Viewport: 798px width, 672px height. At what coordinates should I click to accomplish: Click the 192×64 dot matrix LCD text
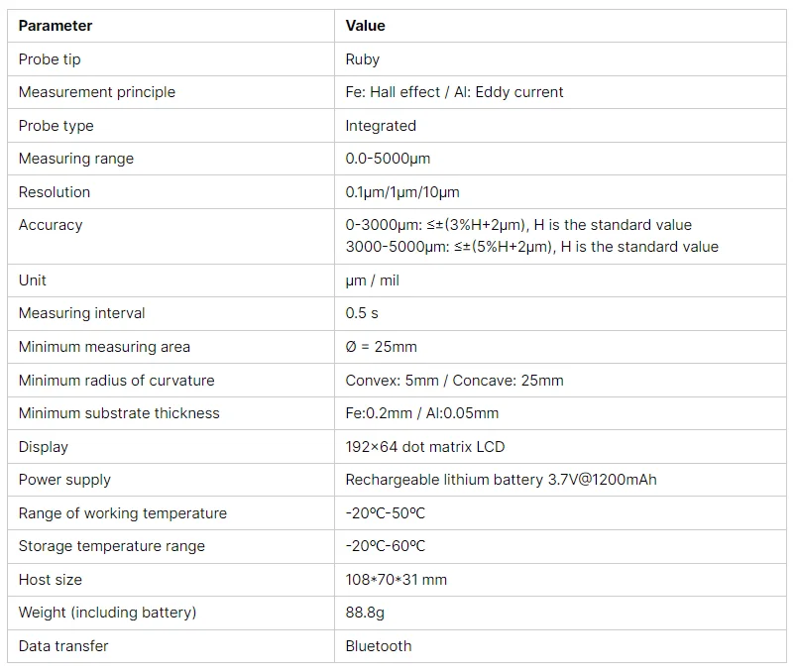[425, 447]
